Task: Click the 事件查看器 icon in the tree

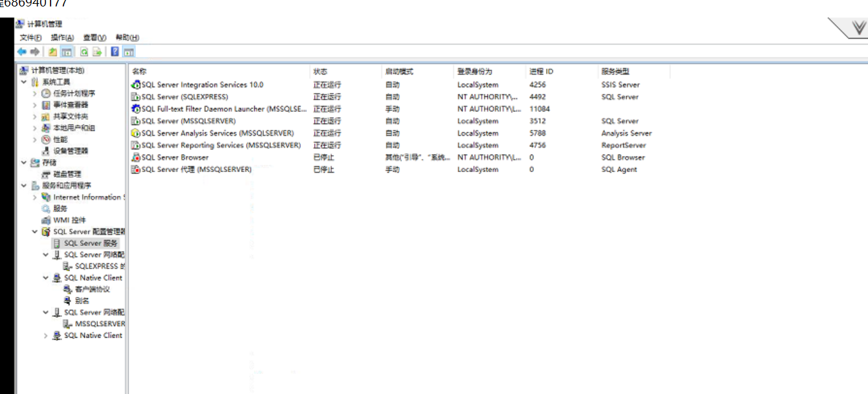Action: coord(46,105)
